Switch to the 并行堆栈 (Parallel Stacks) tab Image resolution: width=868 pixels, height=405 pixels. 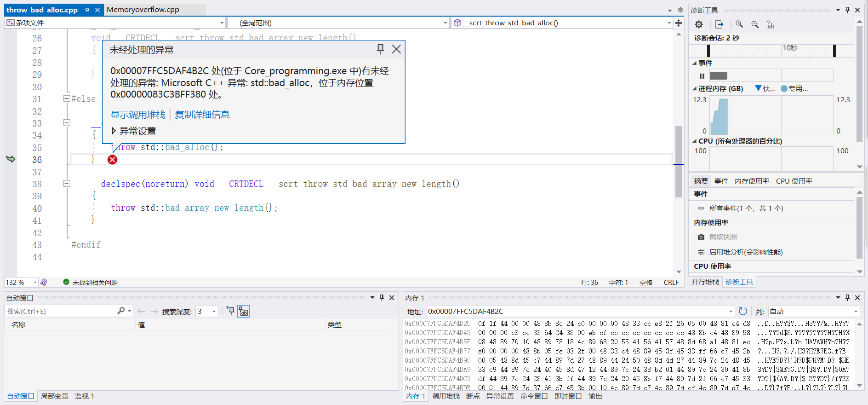tap(705, 282)
